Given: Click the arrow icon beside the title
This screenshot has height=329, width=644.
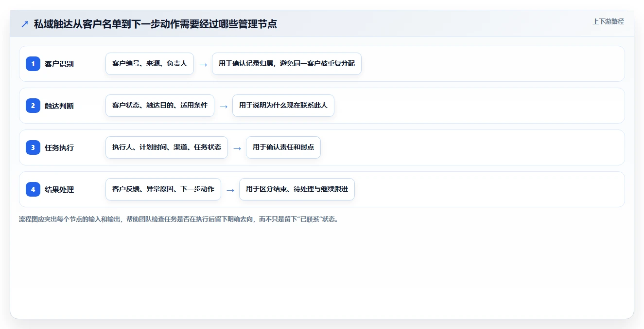Looking at the screenshot, I should pos(25,24).
